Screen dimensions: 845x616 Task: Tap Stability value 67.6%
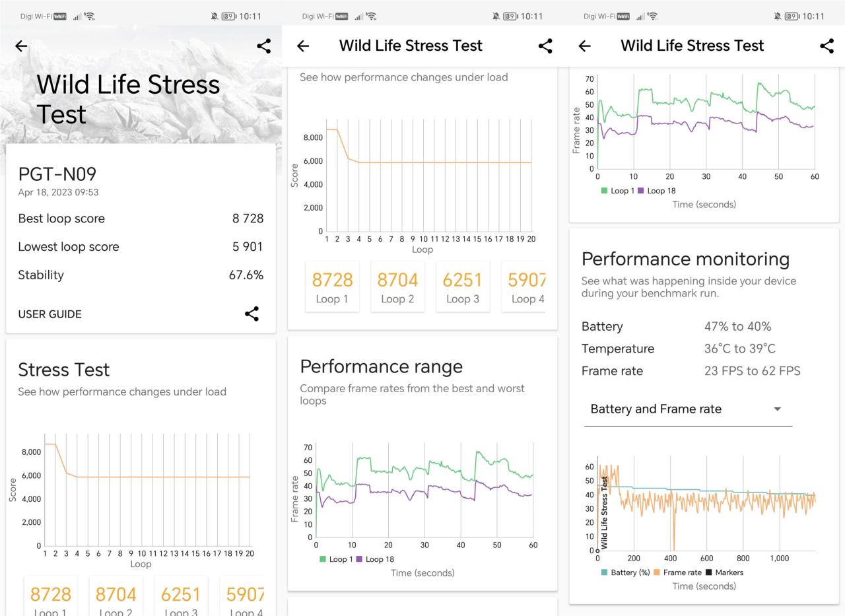246,275
